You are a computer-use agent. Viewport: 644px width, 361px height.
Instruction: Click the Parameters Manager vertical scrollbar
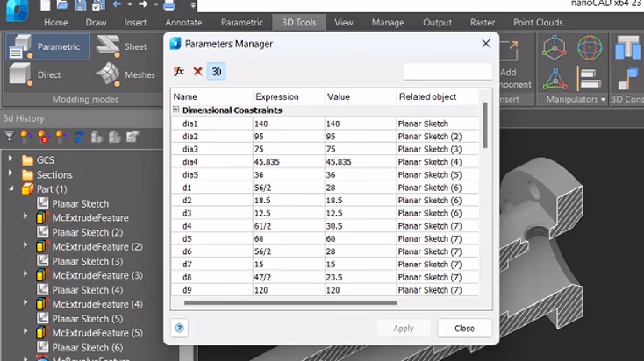[x=485, y=125]
